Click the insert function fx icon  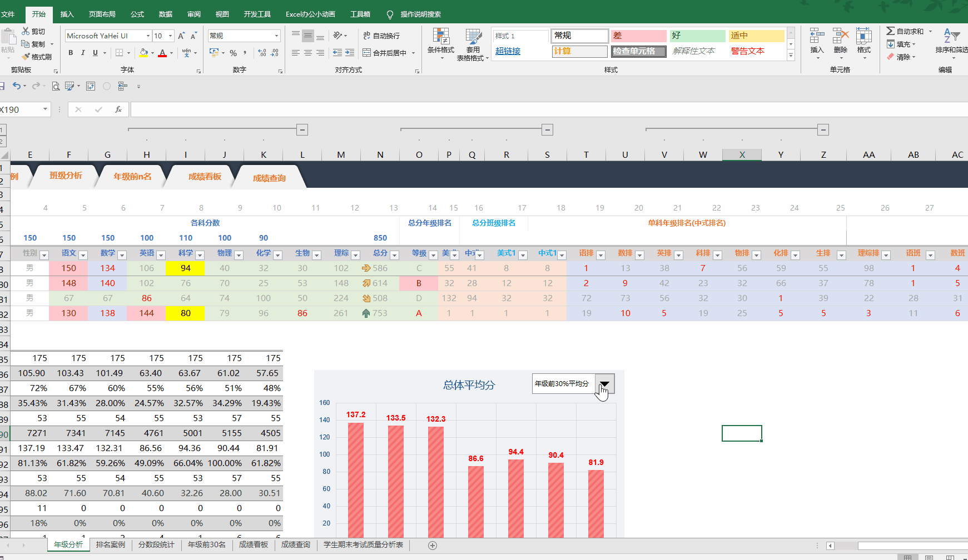118,109
